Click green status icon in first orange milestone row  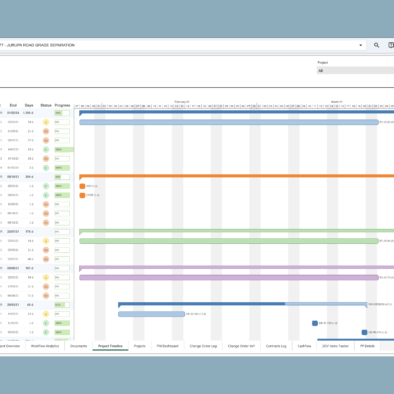pos(46,186)
